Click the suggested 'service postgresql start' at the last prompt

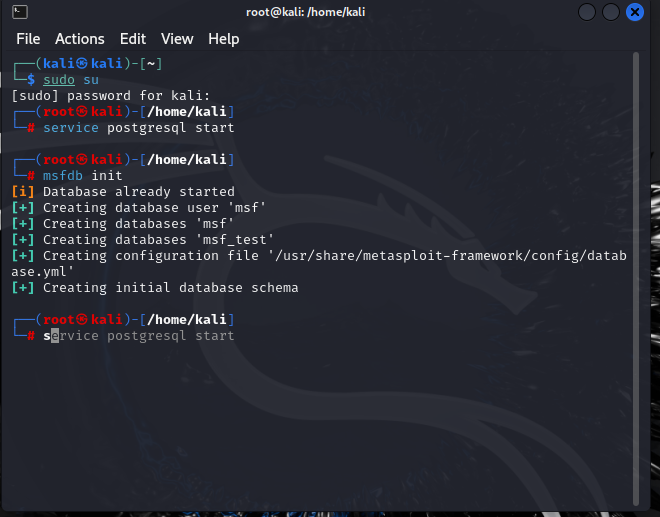click(138, 336)
